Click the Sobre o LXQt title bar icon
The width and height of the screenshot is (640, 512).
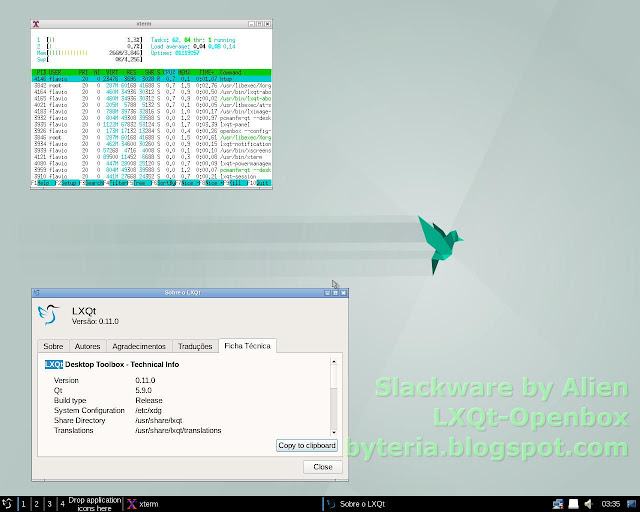[x=36, y=293]
